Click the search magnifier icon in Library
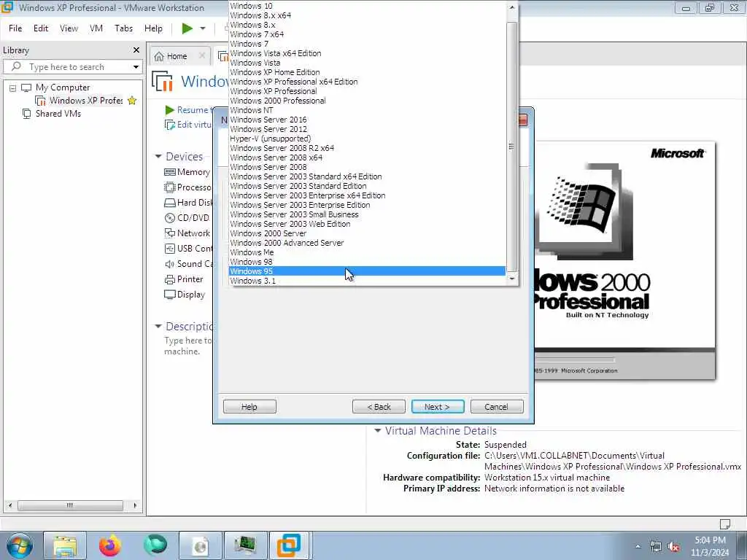The width and height of the screenshot is (747, 560). click(16, 66)
